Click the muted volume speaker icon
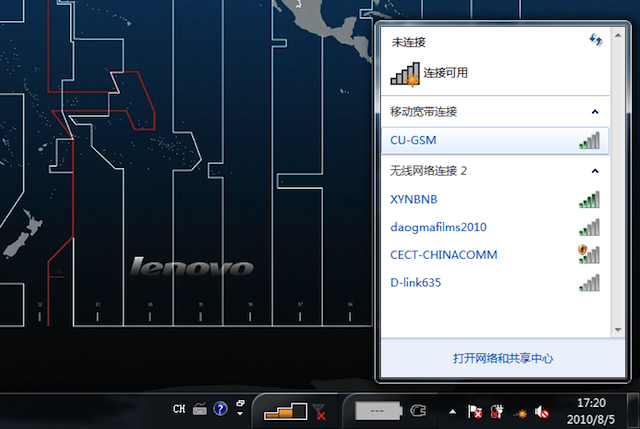This screenshot has width=640, height=429. click(x=541, y=411)
